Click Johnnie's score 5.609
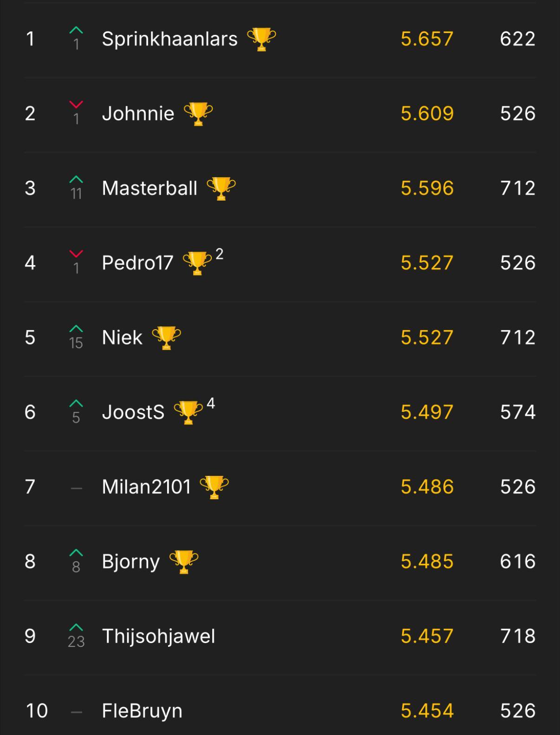This screenshot has height=735, width=560. click(427, 114)
